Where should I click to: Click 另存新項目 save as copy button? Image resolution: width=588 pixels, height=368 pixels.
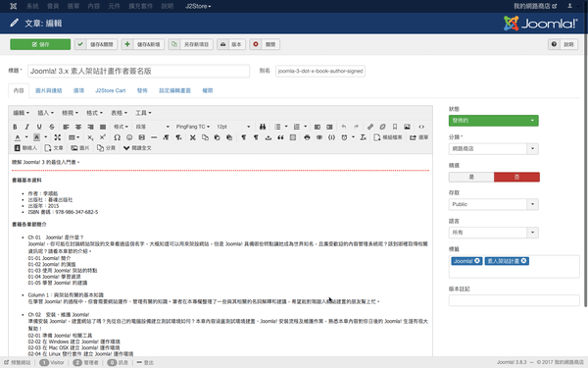(190, 44)
